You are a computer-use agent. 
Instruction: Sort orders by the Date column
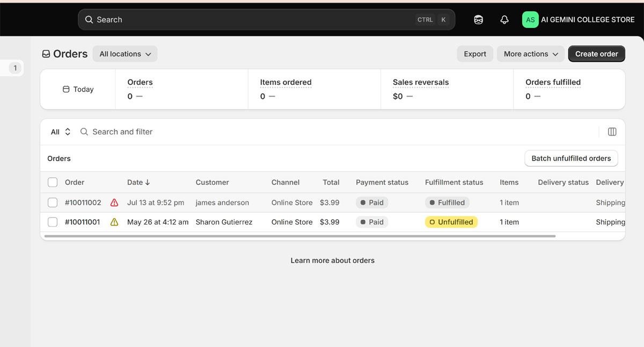click(x=138, y=182)
